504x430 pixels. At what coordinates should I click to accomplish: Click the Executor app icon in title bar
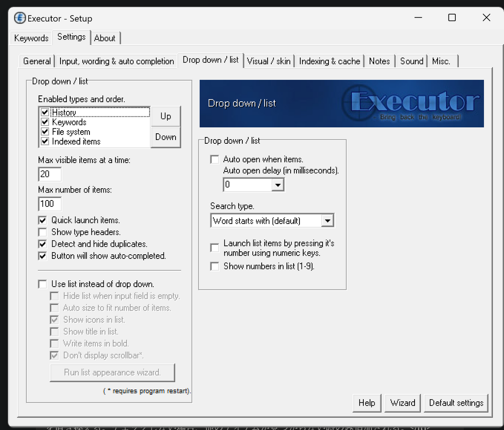[20, 18]
